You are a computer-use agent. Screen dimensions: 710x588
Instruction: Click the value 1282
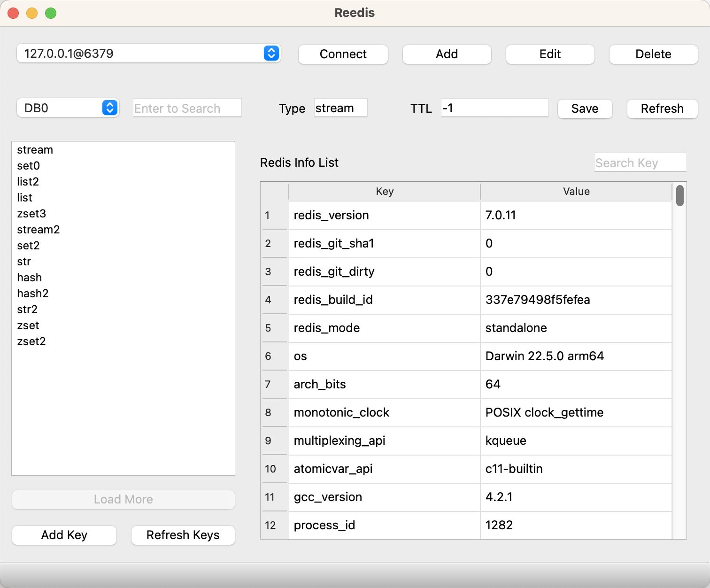[x=576, y=526]
